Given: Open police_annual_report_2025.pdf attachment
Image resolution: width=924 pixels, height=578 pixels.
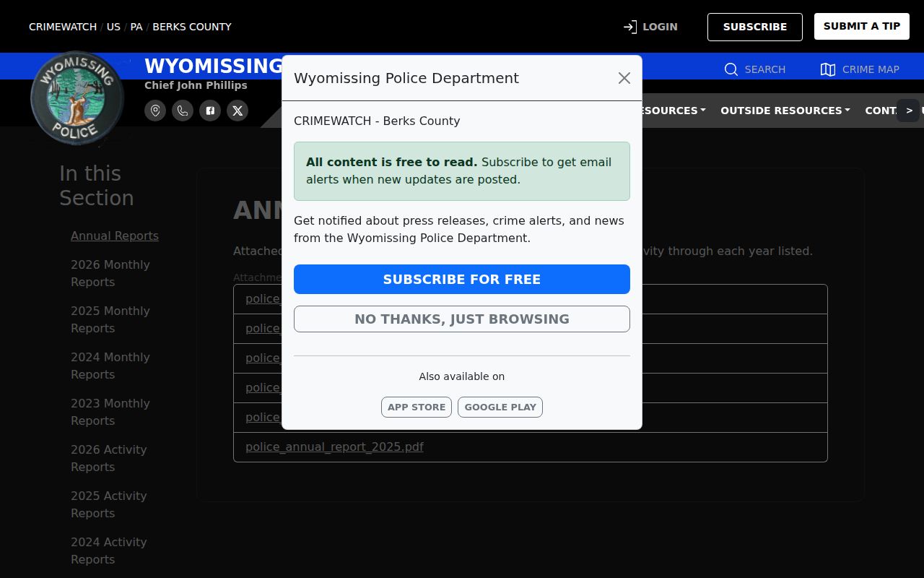Looking at the screenshot, I should (334, 447).
